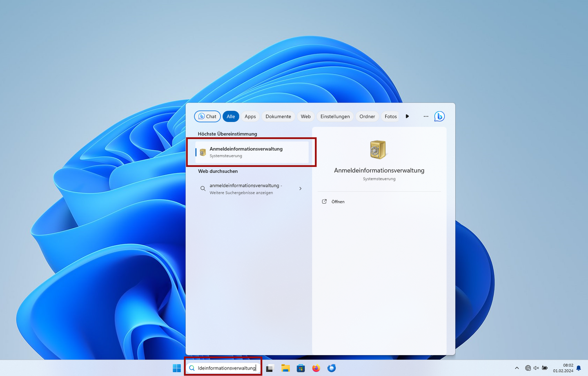This screenshot has width=588, height=376.
Task: Click the muted volume tray icon
Action: pyautogui.click(x=536, y=368)
